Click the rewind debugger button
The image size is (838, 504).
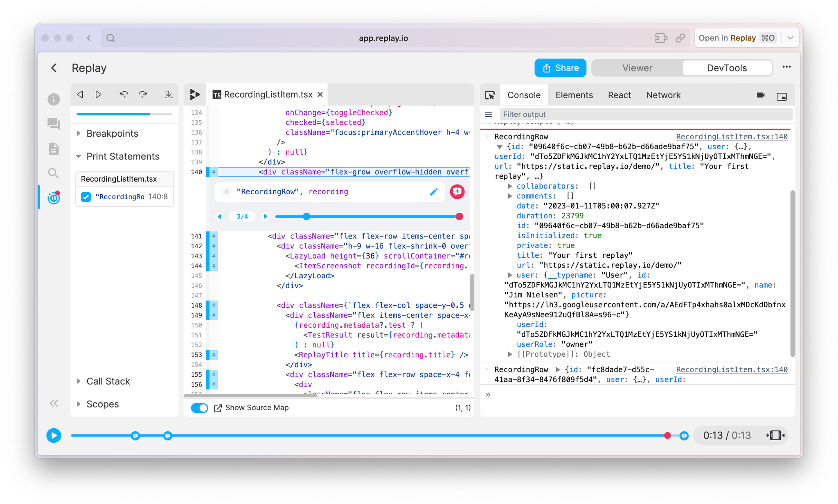[x=80, y=94]
